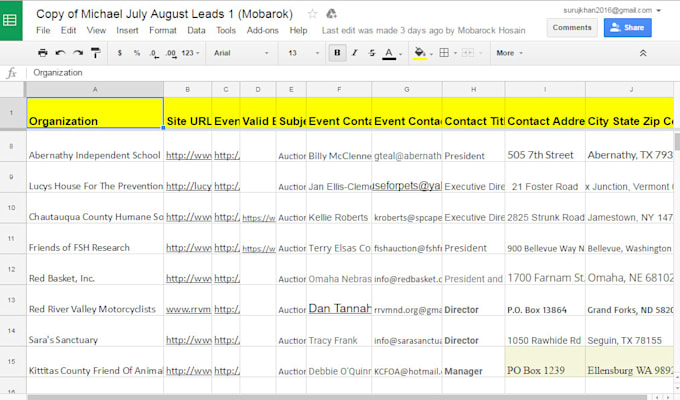
Task: Expand the More toolbar options
Action: [x=510, y=53]
